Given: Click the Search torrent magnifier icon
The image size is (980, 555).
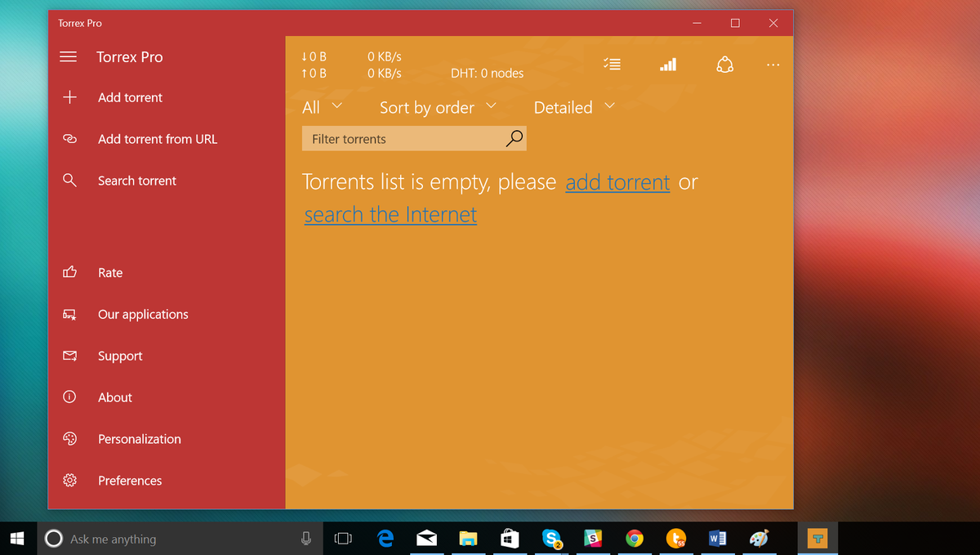Looking at the screenshot, I should 69,180.
